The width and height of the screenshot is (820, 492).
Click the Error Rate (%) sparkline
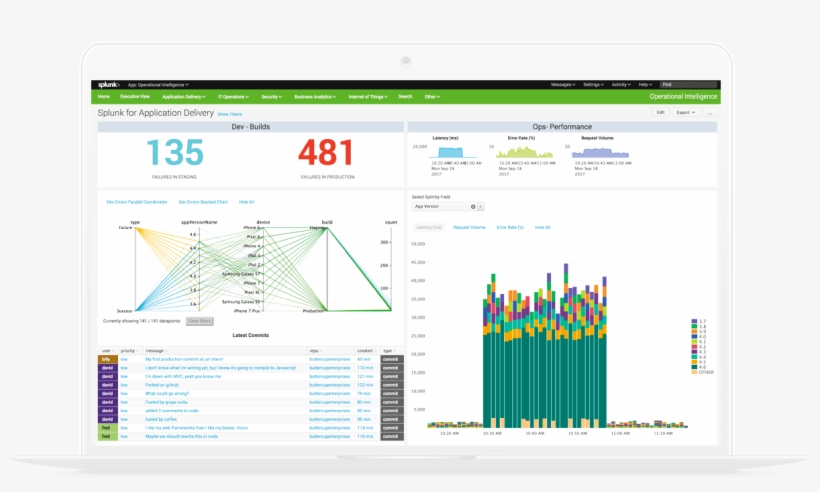[x=525, y=152]
